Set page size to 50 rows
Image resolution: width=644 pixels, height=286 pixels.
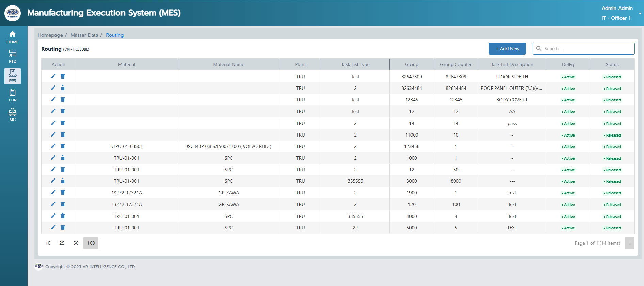[x=76, y=243]
